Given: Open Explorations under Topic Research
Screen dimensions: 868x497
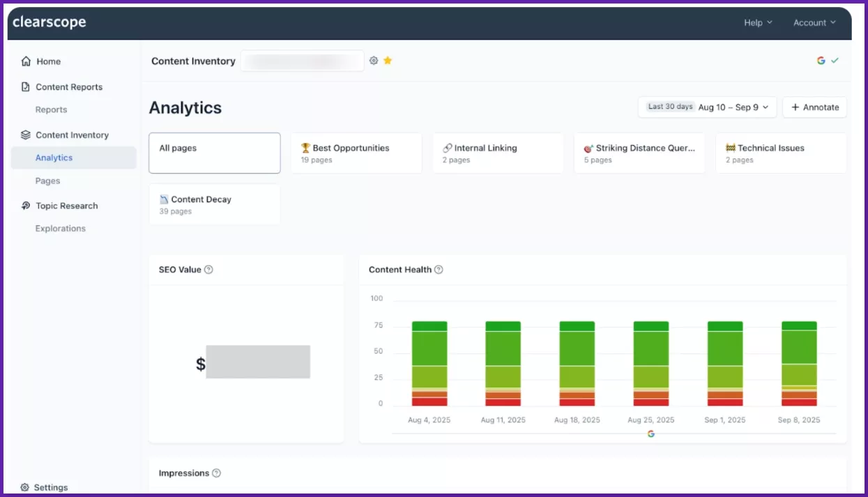Looking at the screenshot, I should click(61, 228).
